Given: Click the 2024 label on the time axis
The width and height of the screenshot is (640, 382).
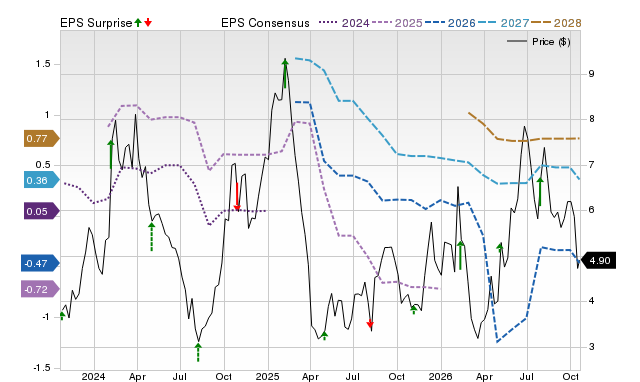Looking at the screenshot, I should pyautogui.click(x=93, y=377).
